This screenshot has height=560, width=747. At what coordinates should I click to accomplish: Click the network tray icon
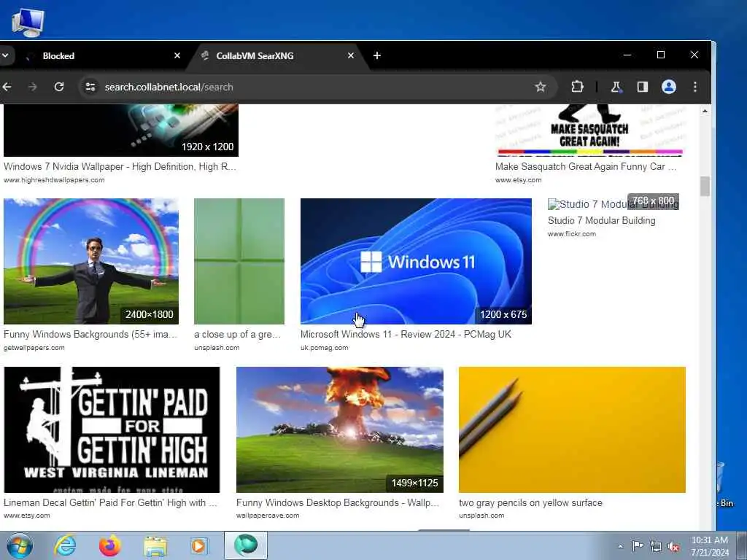click(656, 547)
